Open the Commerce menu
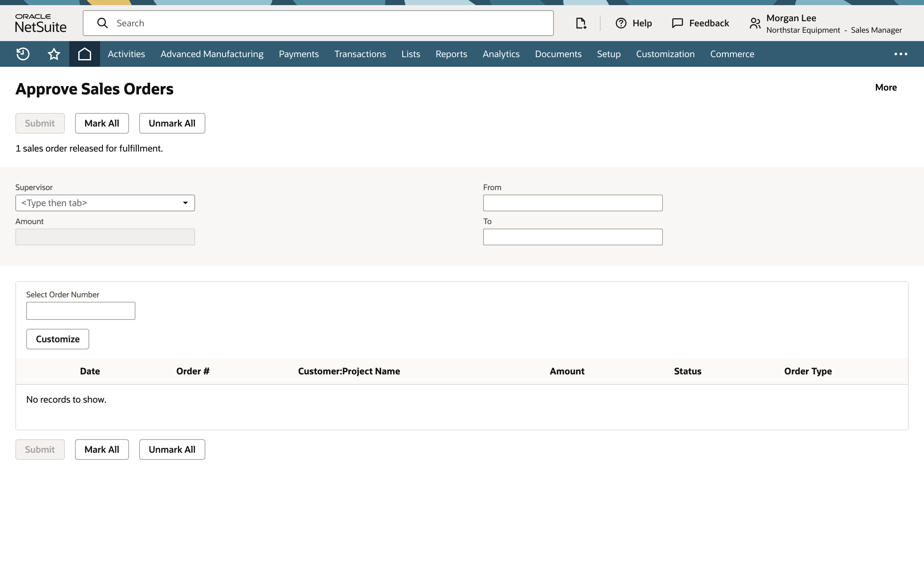Viewport: 924px width, 578px height. tap(732, 54)
